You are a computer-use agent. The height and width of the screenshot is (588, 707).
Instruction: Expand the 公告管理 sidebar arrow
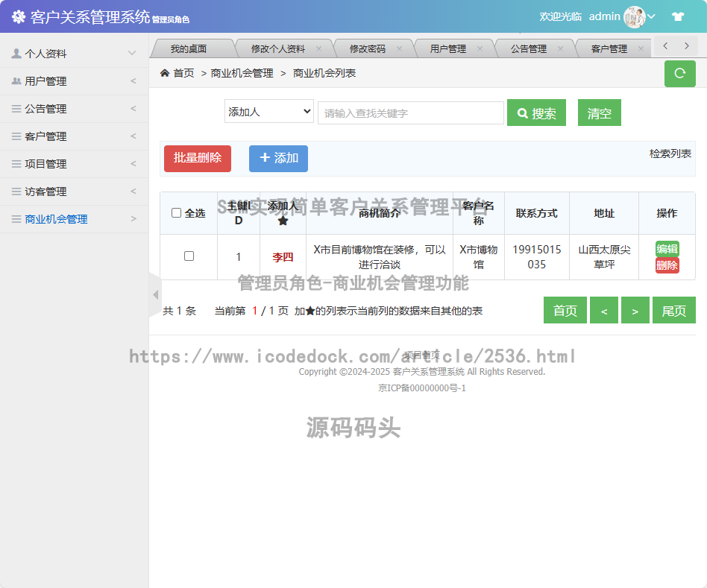click(x=133, y=109)
